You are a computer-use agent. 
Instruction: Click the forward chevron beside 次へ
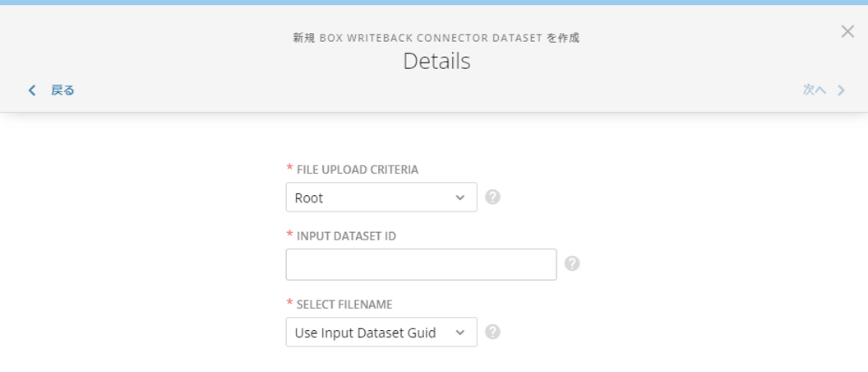coord(841,91)
